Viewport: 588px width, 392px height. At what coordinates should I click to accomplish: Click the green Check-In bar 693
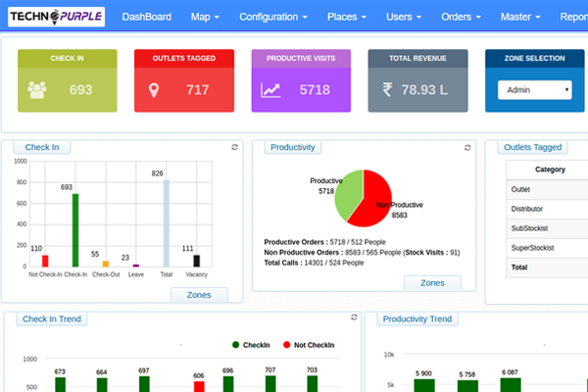pyautogui.click(x=75, y=230)
